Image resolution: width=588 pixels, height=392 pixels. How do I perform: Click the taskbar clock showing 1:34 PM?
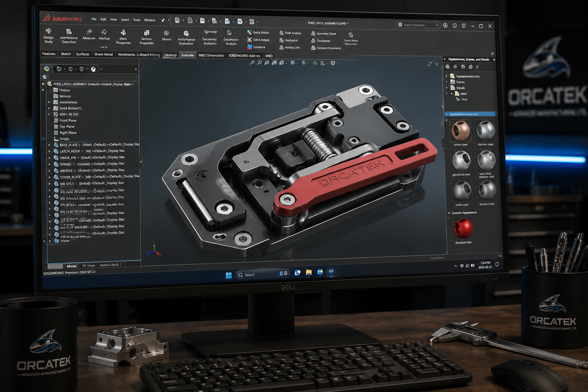coord(485,265)
